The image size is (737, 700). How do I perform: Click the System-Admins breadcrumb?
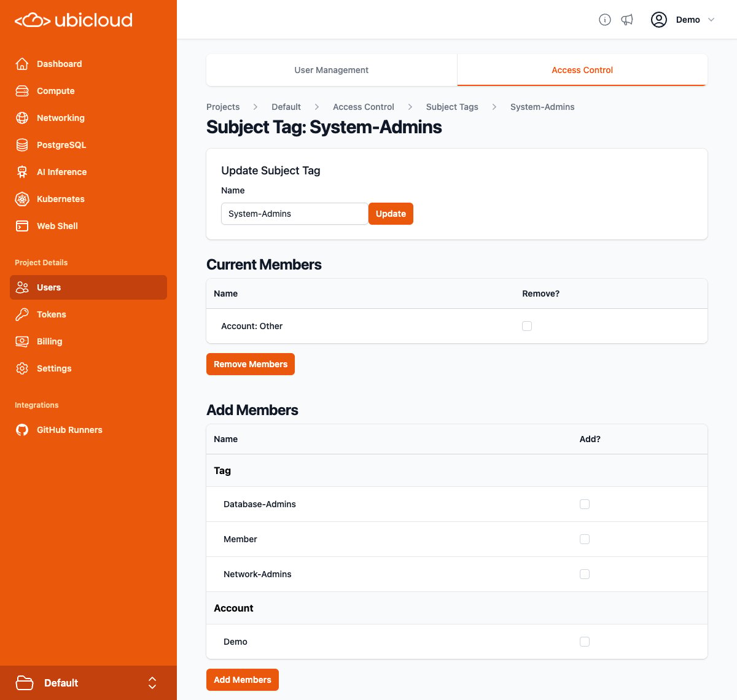point(542,107)
